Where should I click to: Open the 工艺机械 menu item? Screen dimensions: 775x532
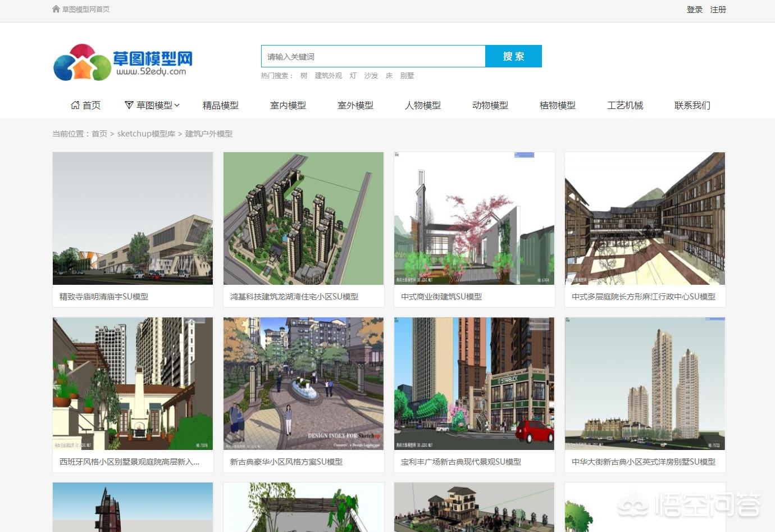coord(625,105)
